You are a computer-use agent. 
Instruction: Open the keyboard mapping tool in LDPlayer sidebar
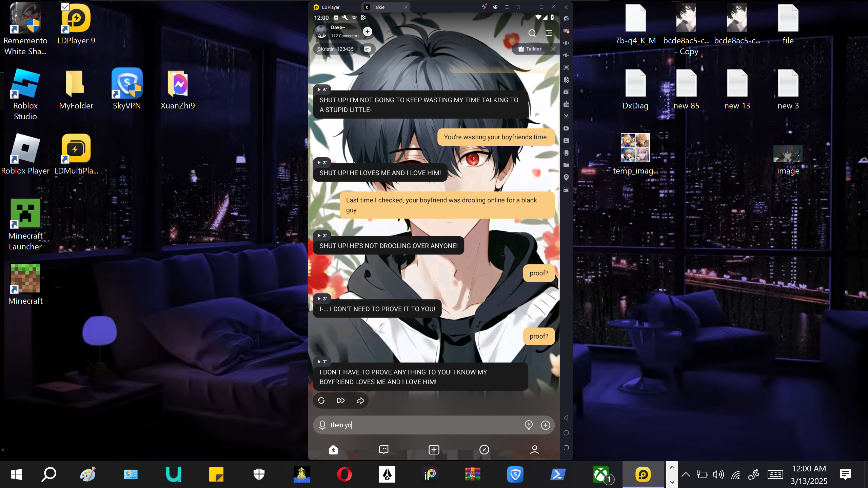pyautogui.click(x=566, y=31)
